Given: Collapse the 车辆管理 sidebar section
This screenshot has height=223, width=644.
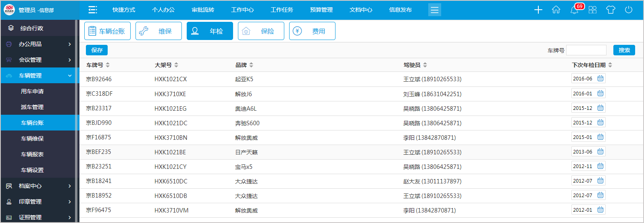Looking at the screenshot, I should pyautogui.click(x=40, y=76).
